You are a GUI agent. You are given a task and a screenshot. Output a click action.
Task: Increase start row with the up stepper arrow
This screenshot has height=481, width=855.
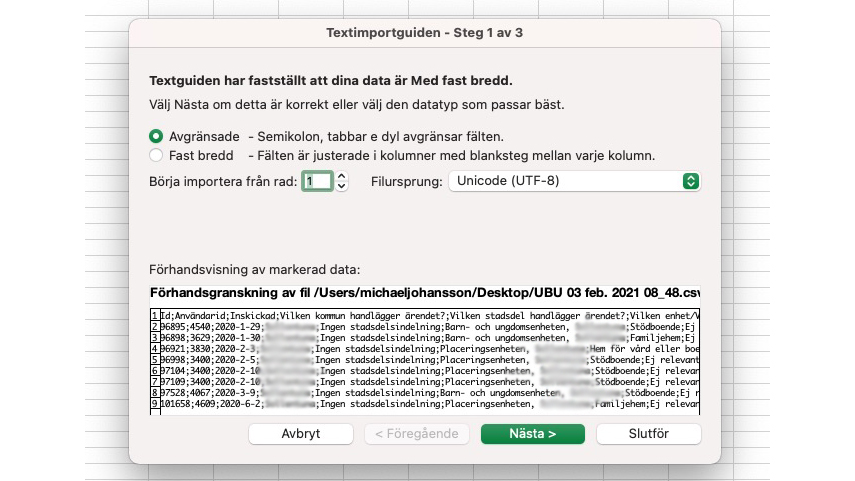pos(342,176)
